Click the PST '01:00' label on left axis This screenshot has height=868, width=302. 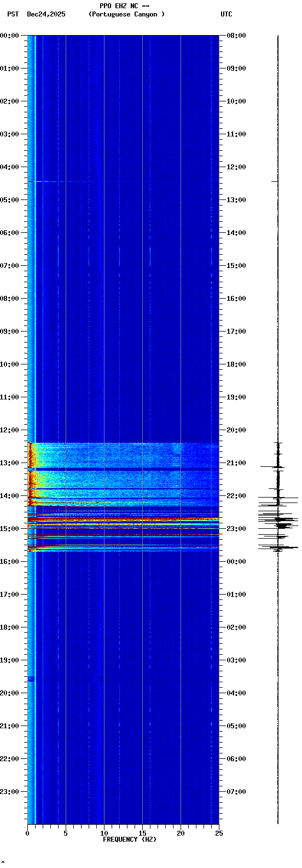(x=9, y=68)
